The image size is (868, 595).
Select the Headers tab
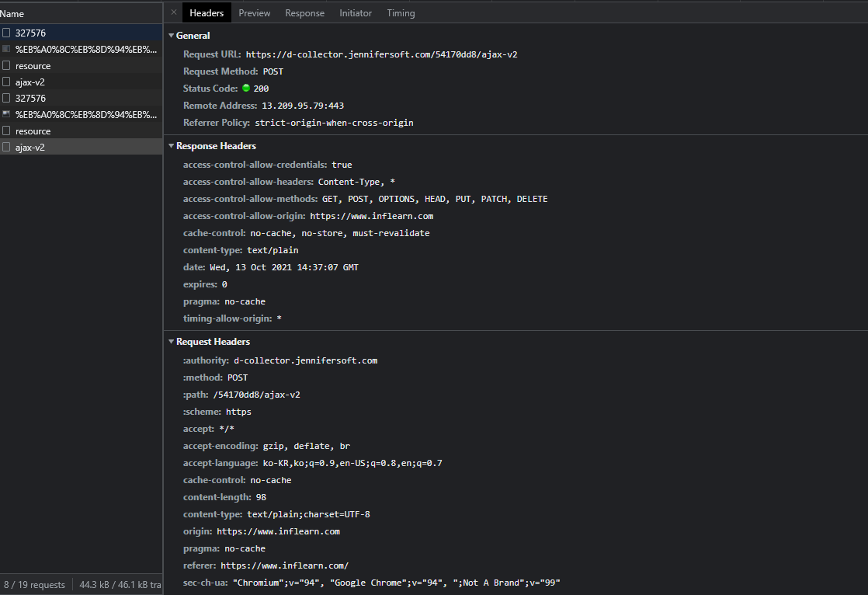[x=207, y=13]
